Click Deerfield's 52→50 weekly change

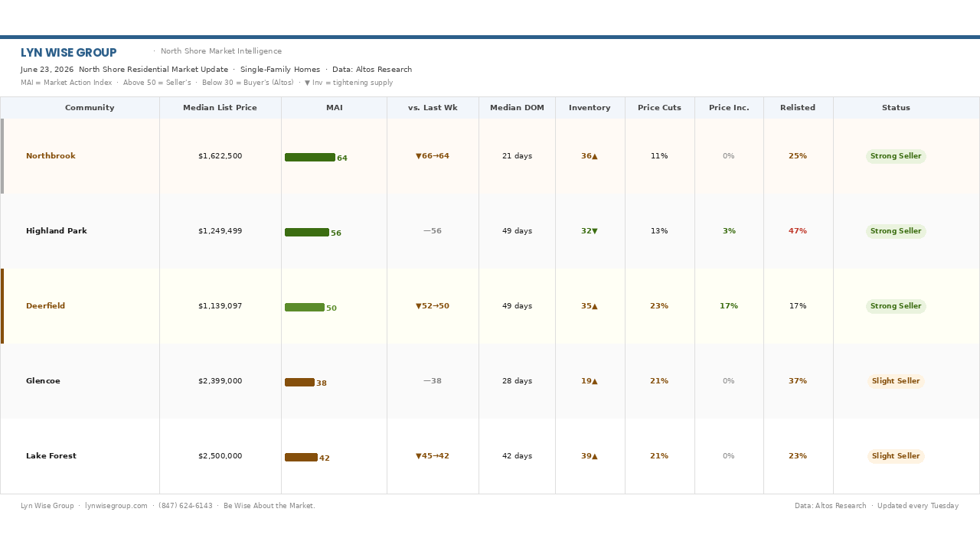click(433, 306)
